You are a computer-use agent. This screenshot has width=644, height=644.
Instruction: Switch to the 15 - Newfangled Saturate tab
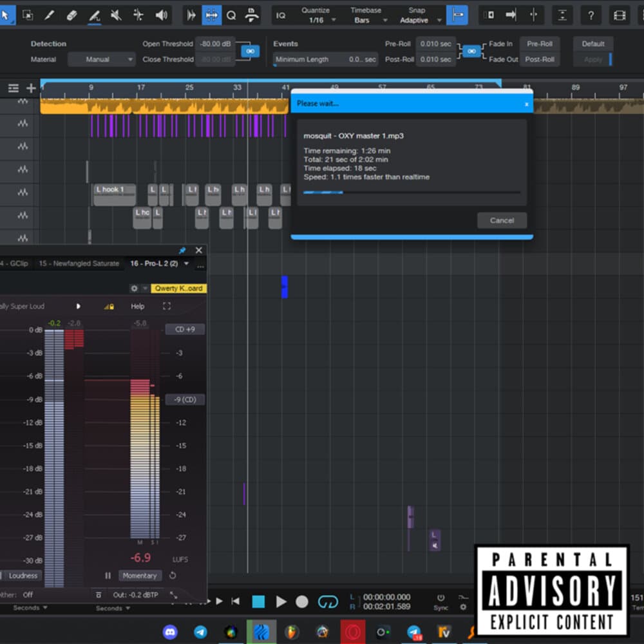[79, 263]
